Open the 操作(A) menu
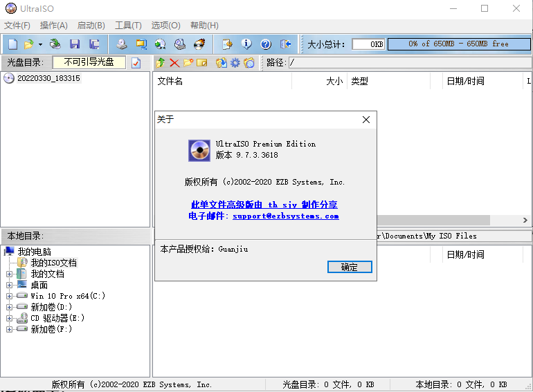 pos(54,26)
